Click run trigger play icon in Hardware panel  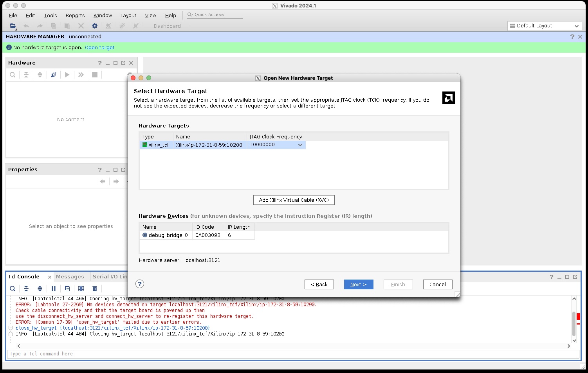pos(67,75)
